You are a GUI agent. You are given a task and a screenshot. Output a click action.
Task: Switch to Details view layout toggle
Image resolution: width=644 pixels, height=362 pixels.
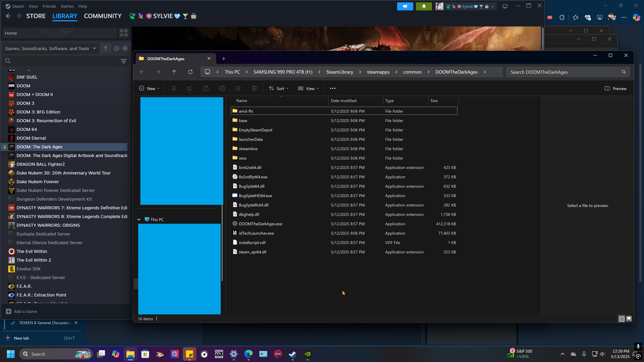(x=622, y=319)
